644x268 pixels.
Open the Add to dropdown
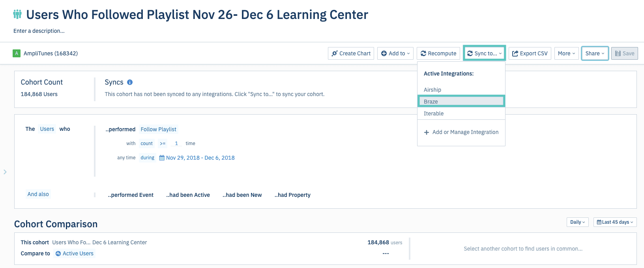pos(395,53)
